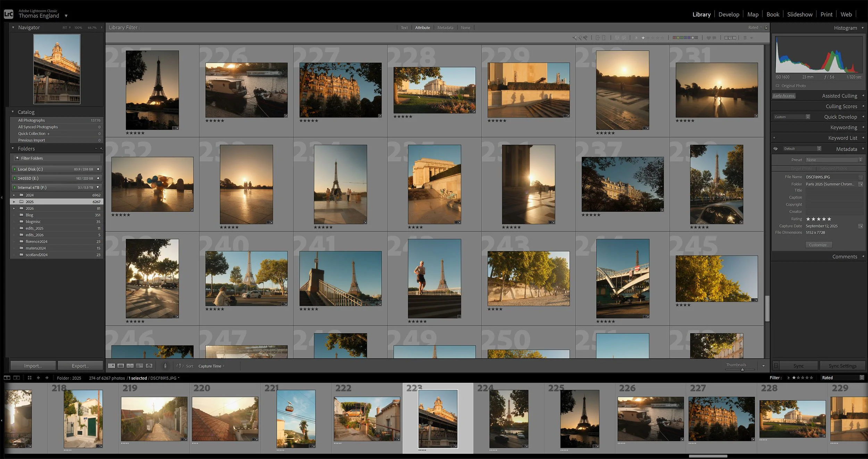Switch to Survey view mode
Image resolution: width=868 pixels, height=459 pixels.
coord(140,366)
